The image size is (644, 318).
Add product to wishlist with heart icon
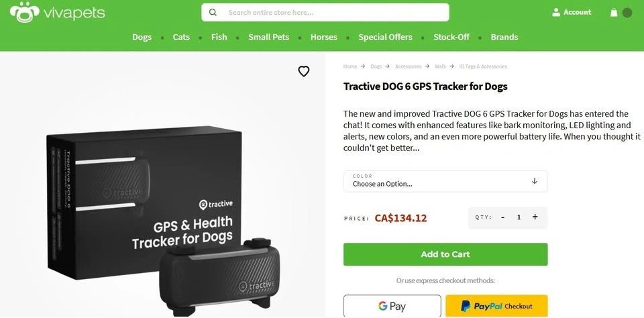click(304, 71)
